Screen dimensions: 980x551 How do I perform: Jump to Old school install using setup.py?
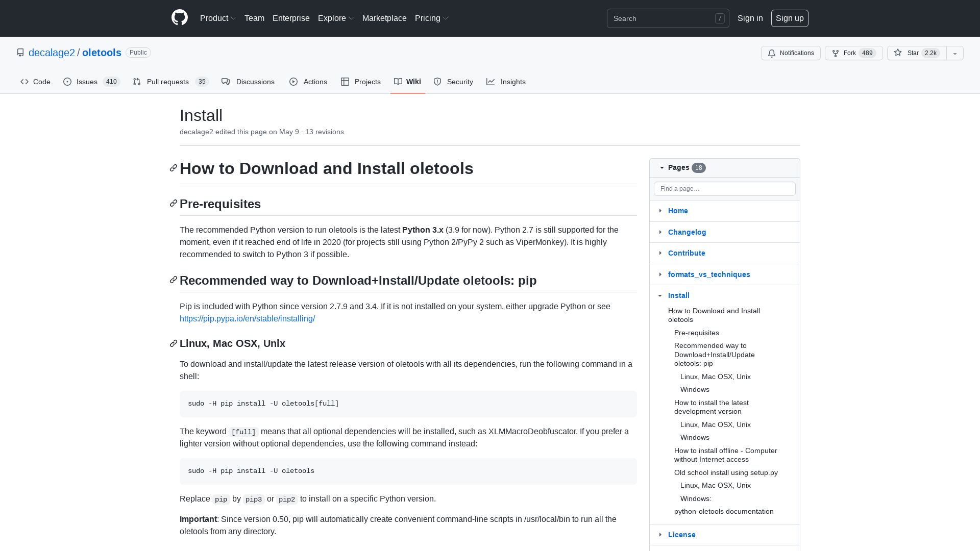tap(726, 472)
